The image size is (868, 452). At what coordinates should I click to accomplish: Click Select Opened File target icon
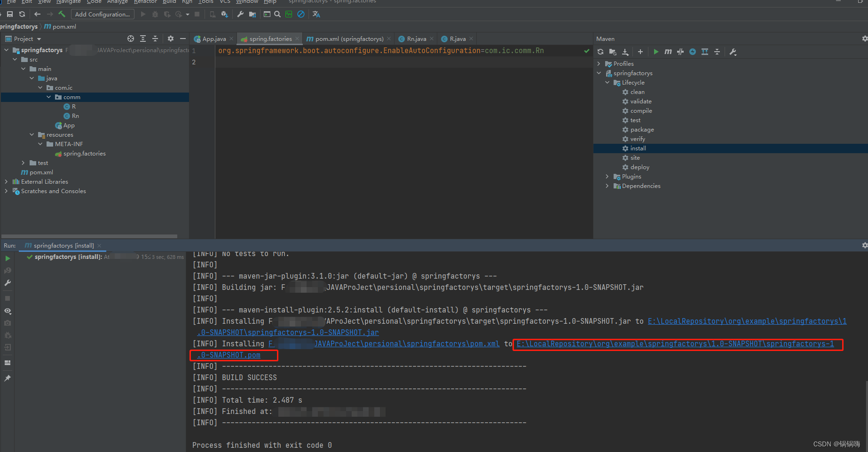click(131, 39)
